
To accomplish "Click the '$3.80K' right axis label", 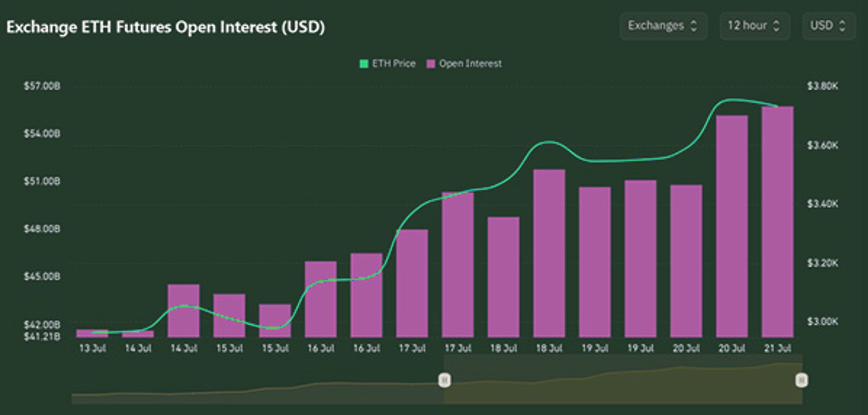I will coord(823,86).
